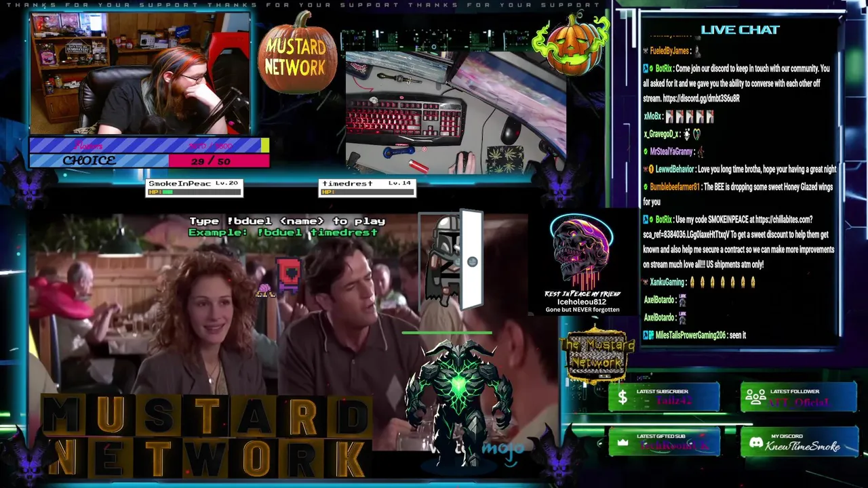Click the red pixel character sprite in duel game
The width and height of the screenshot is (868, 488).
288,274
